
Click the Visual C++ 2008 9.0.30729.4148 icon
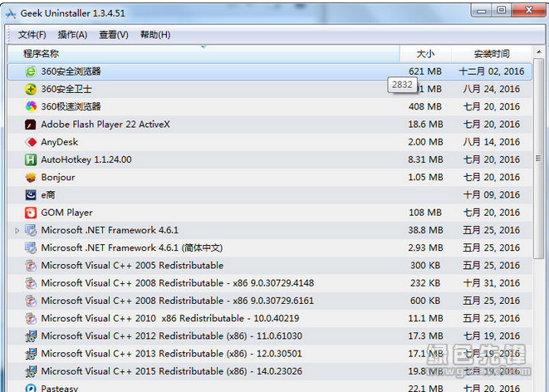tap(31, 283)
